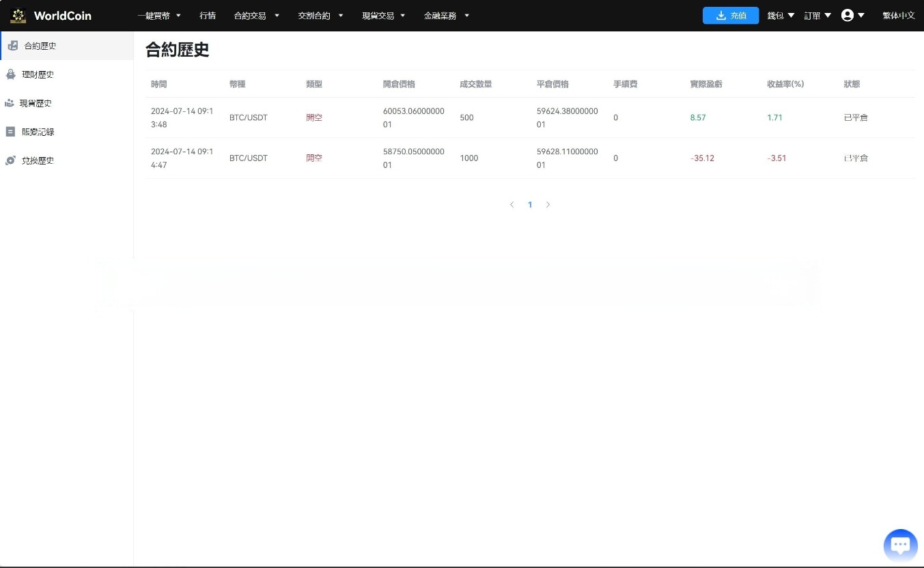924x568 pixels.
Task: Open the 訂單 orders dropdown
Action: pyautogui.click(x=817, y=15)
